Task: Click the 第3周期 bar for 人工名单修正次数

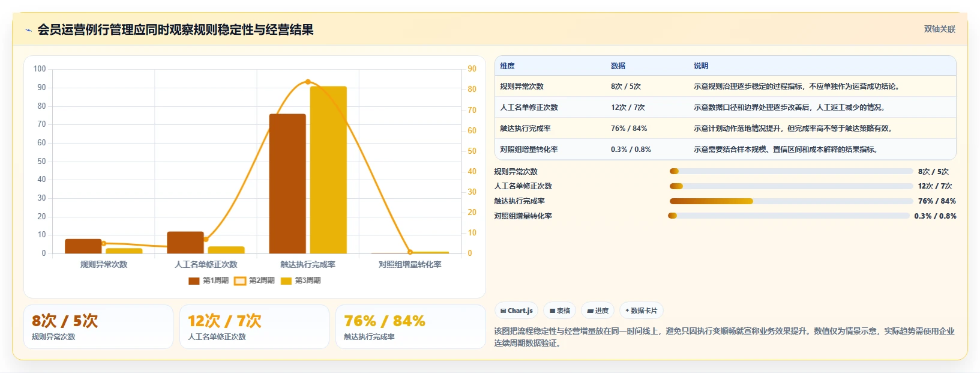Action: click(x=226, y=250)
